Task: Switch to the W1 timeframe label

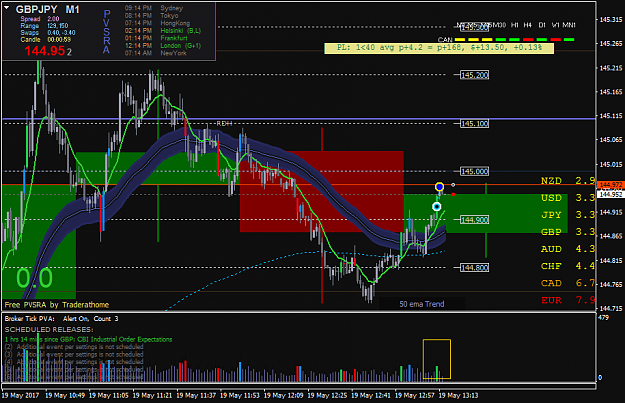Action: point(555,25)
